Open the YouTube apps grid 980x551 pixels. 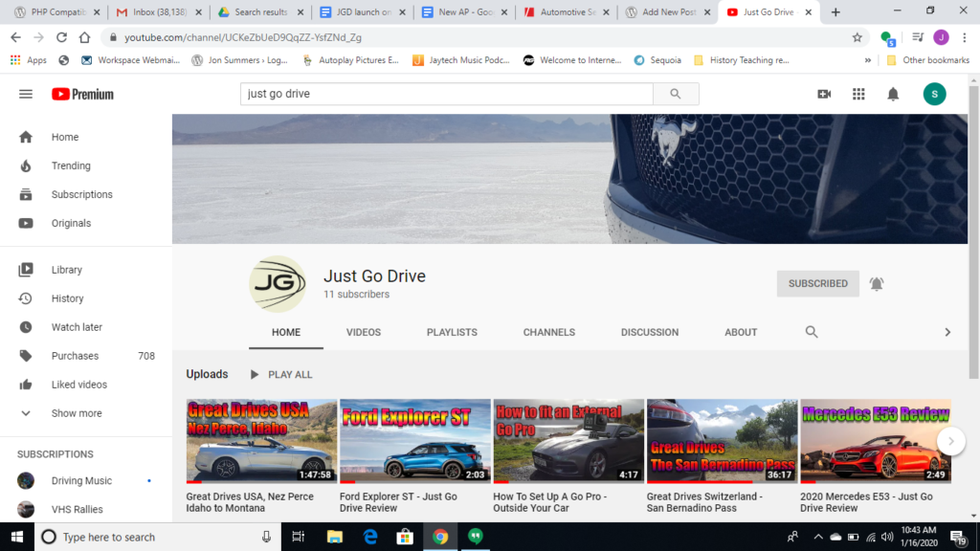point(858,95)
